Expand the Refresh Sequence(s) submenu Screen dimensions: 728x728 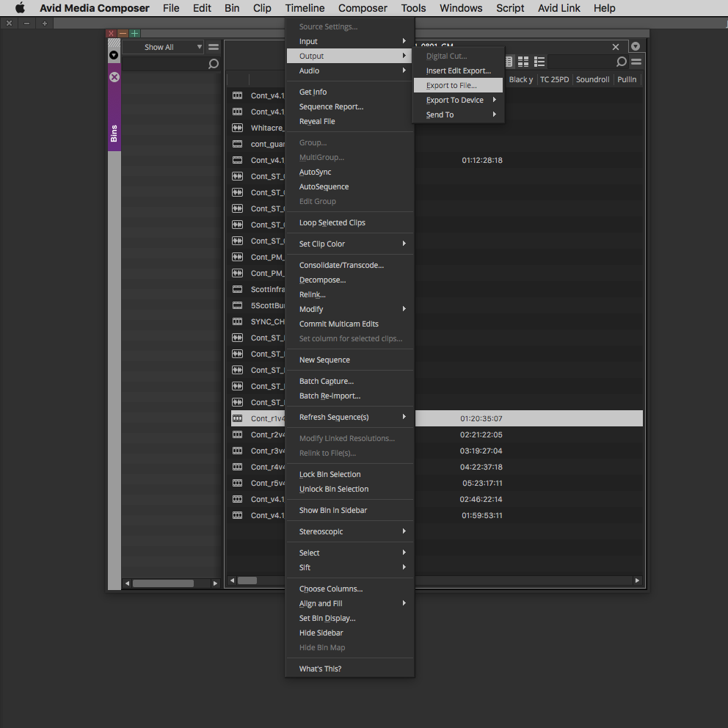coord(350,417)
